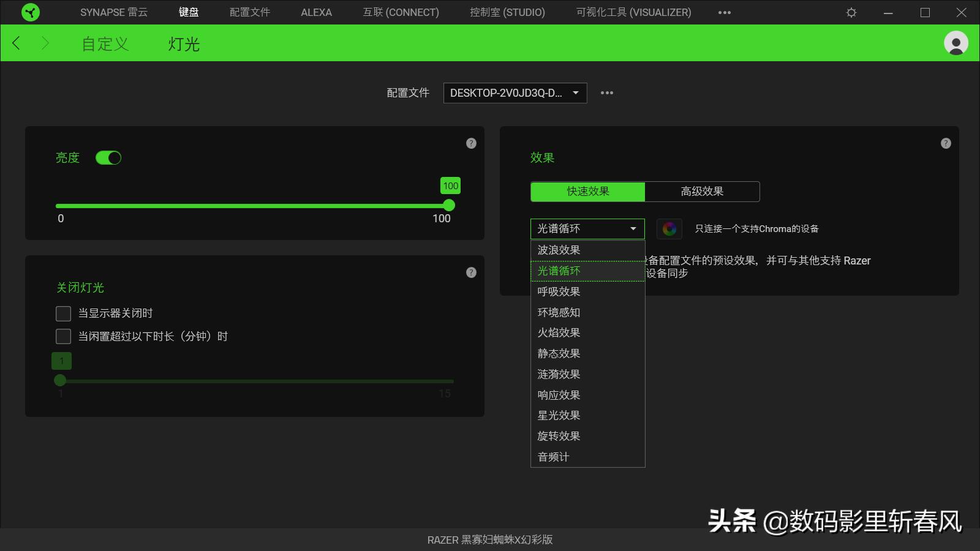The image size is (980, 551).
Task: Click the help icon in the 效果 panel
Action: point(946,143)
